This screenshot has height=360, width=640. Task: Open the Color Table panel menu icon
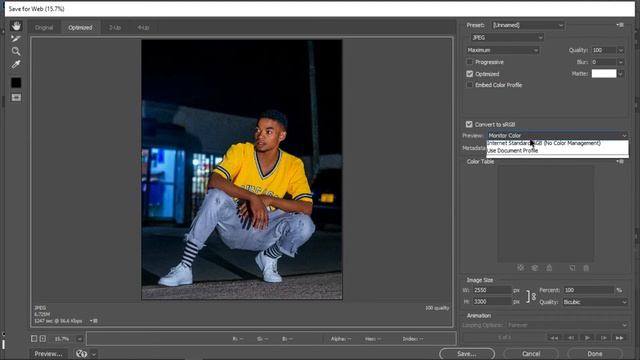tap(620, 162)
